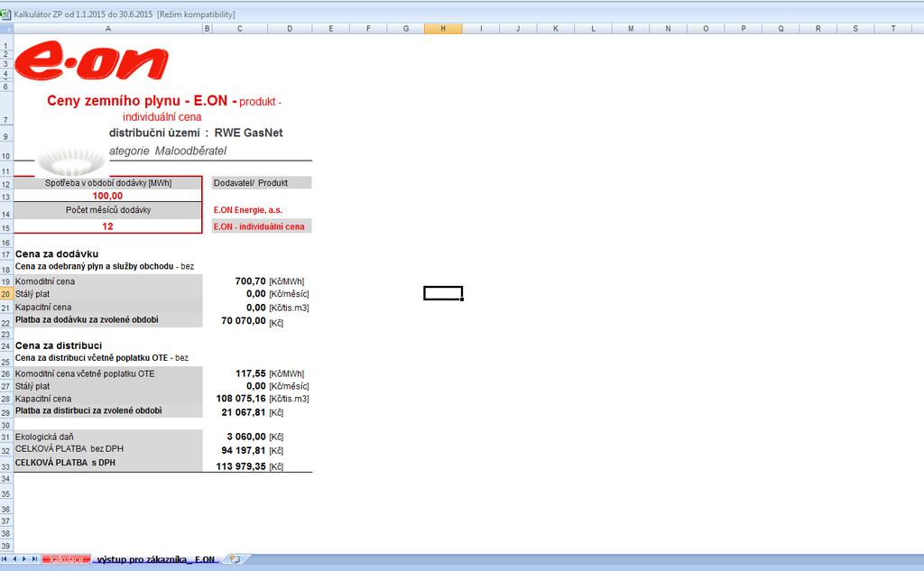Select column M header
The width and height of the screenshot is (924, 571).
(631, 28)
